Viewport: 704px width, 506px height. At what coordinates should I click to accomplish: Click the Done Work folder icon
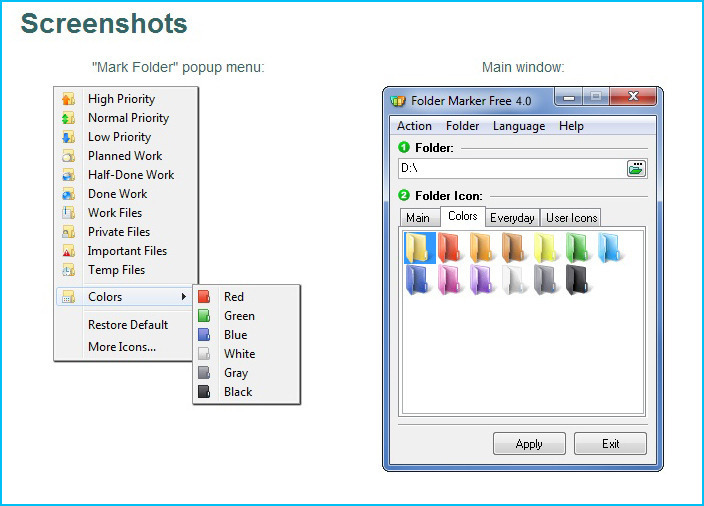[x=68, y=194]
